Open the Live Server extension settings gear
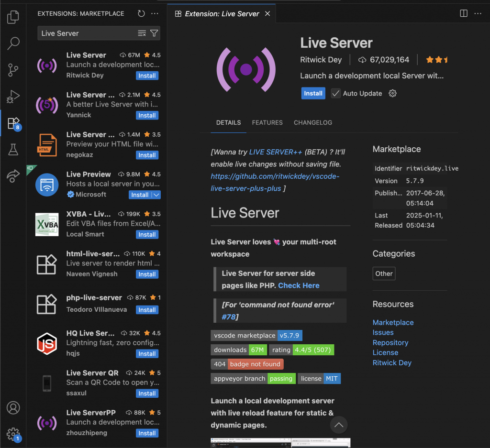The image size is (490, 448). click(x=392, y=93)
